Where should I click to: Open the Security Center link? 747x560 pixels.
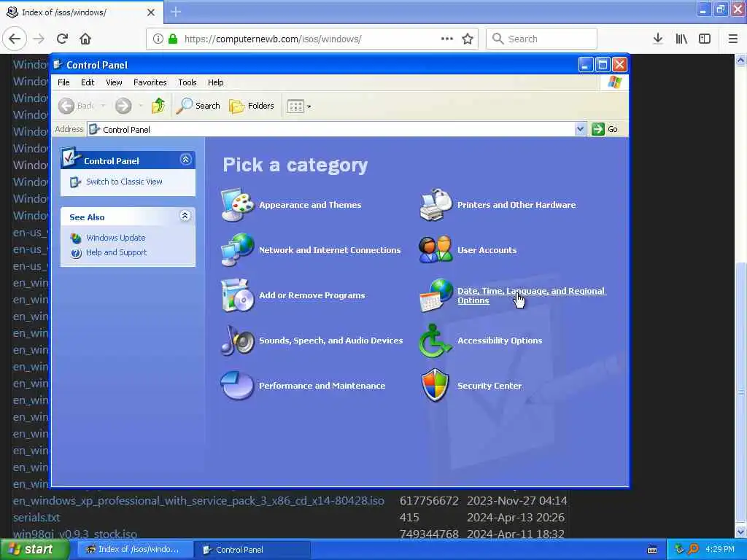point(489,386)
